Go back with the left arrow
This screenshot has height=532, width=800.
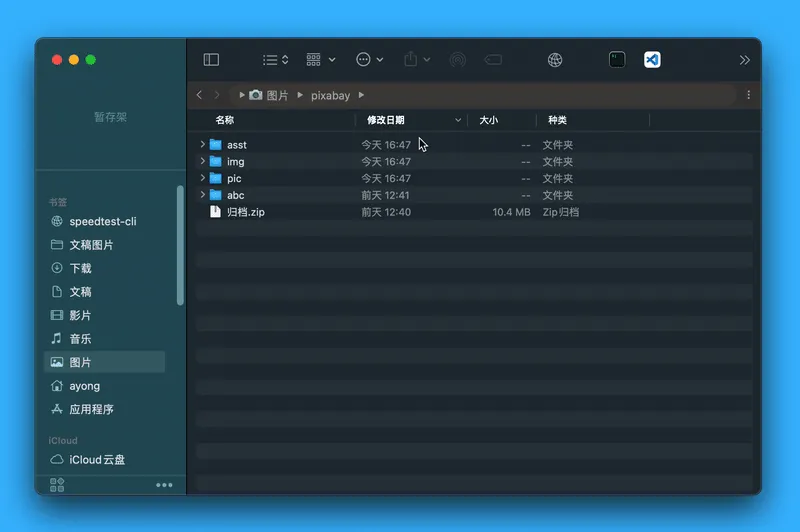coord(199,95)
